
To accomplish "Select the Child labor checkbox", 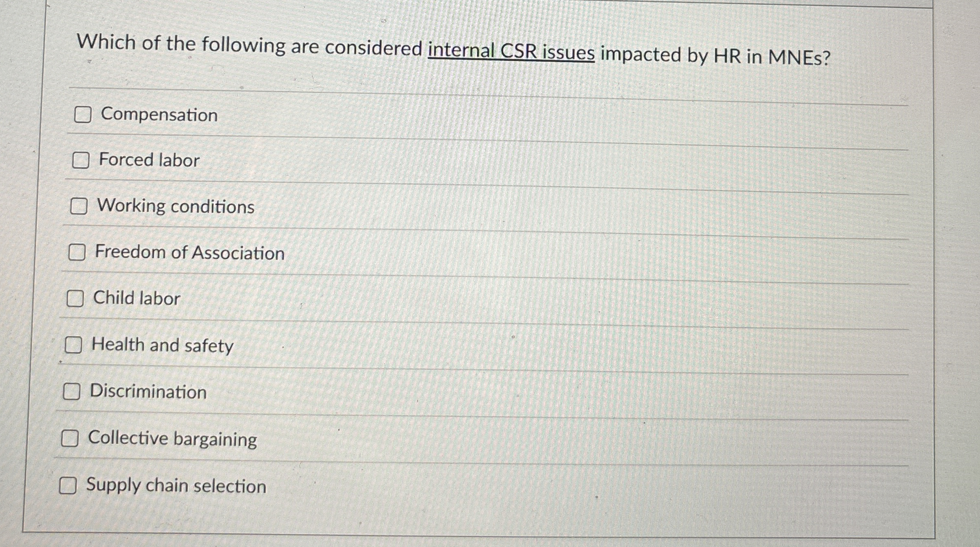I will [75, 299].
